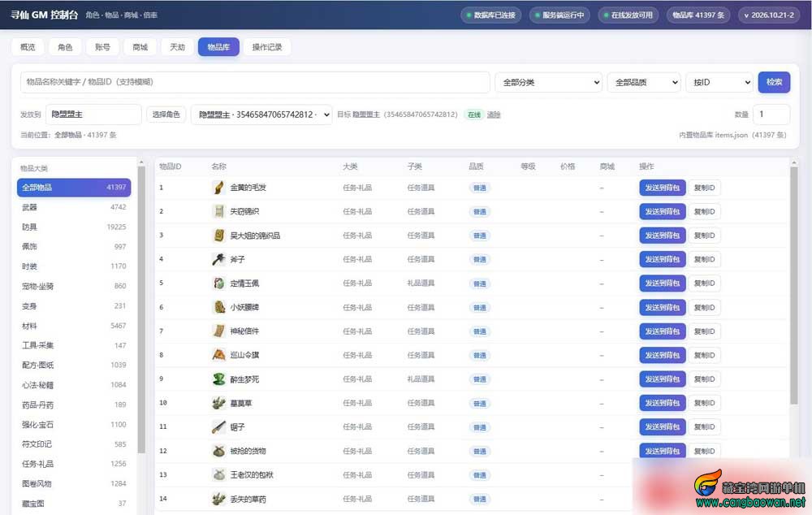Send 巡山令旗 to backpack
812x515 pixels.
tap(663, 355)
